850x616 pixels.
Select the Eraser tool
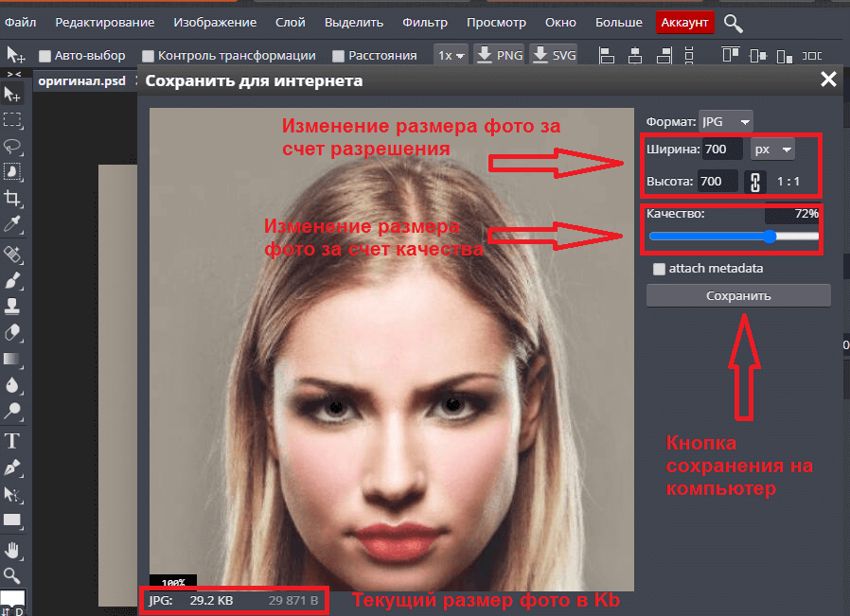click(x=12, y=332)
